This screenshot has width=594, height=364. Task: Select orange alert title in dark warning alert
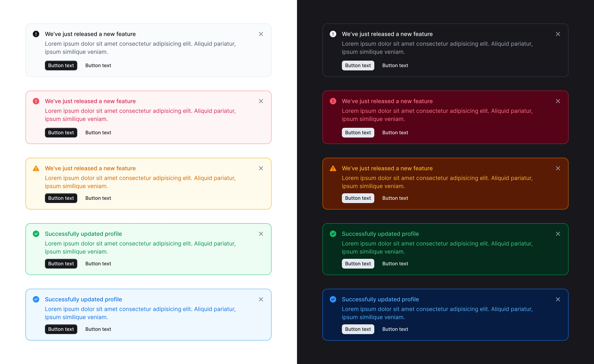pyautogui.click(x=387, y=168)
